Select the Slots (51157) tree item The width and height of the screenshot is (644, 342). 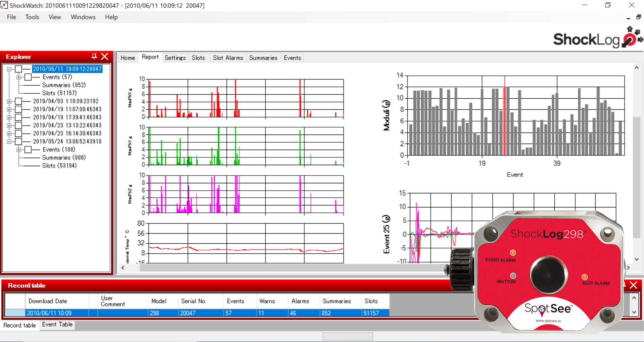(x=59, y=93)
